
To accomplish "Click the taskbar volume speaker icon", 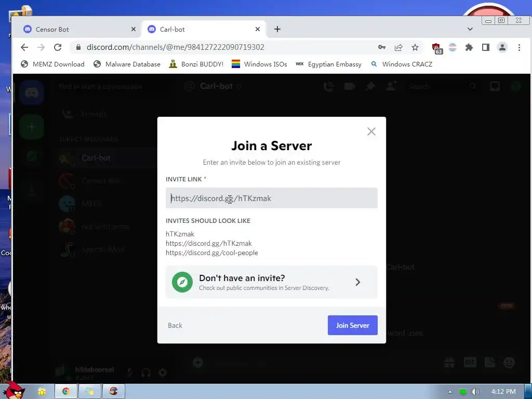I will coord(475,392).
